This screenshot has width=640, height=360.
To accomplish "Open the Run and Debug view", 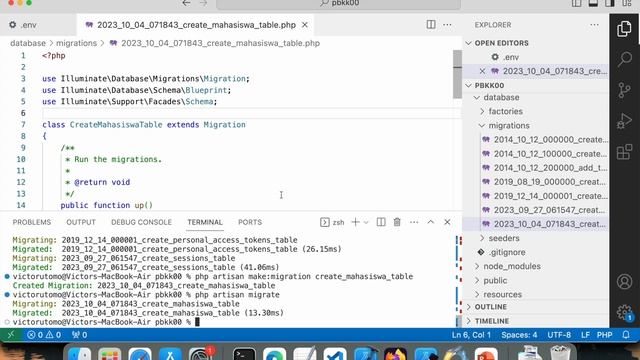I will coord(624,121).
